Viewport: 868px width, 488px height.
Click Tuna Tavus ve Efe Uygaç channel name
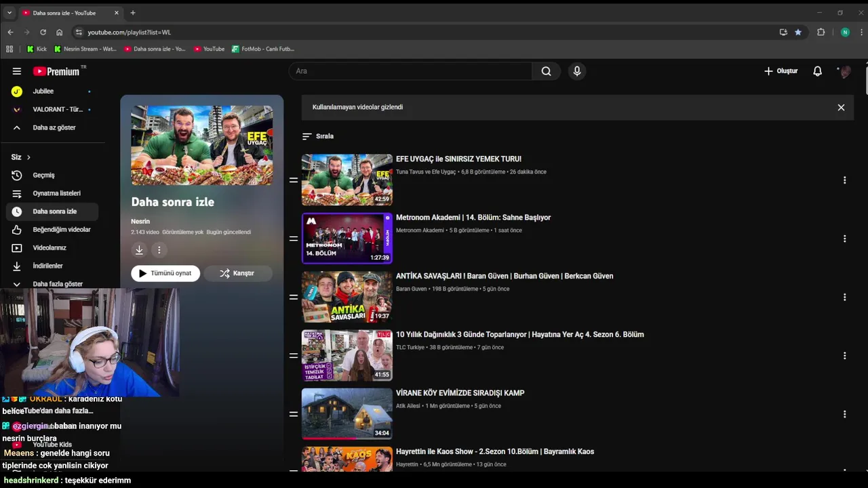(426, 172)
